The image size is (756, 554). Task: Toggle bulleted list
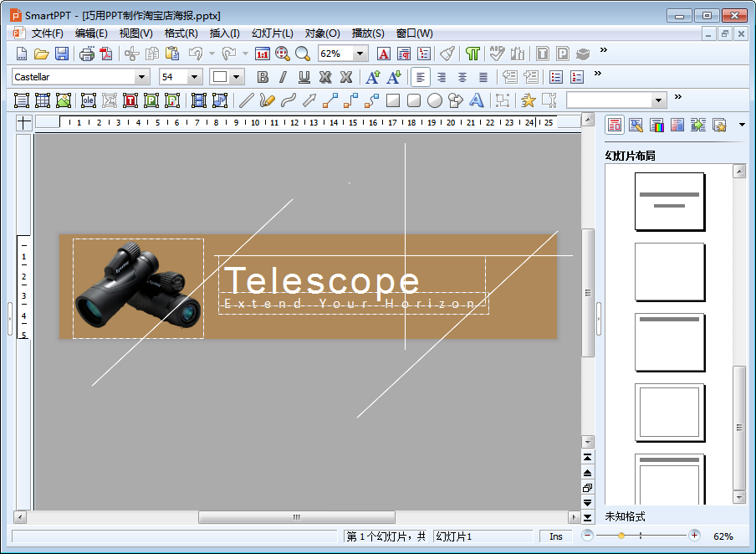[x=556, y=77]
